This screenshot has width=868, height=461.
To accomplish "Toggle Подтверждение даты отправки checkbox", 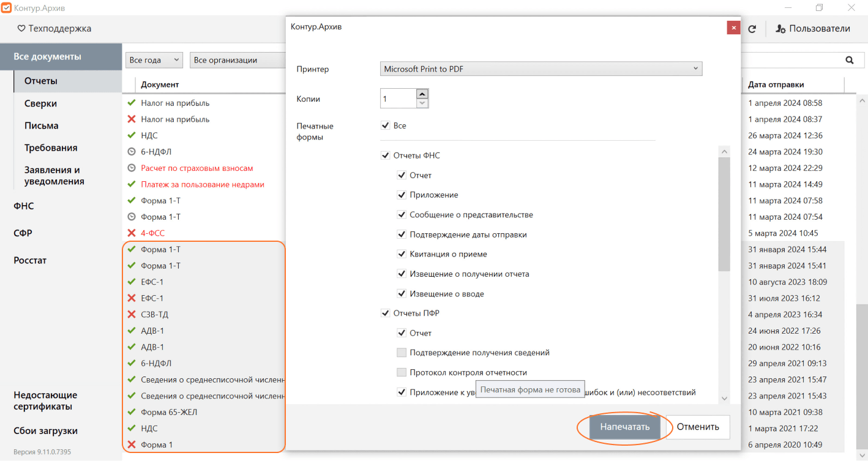I will [402, 234].
